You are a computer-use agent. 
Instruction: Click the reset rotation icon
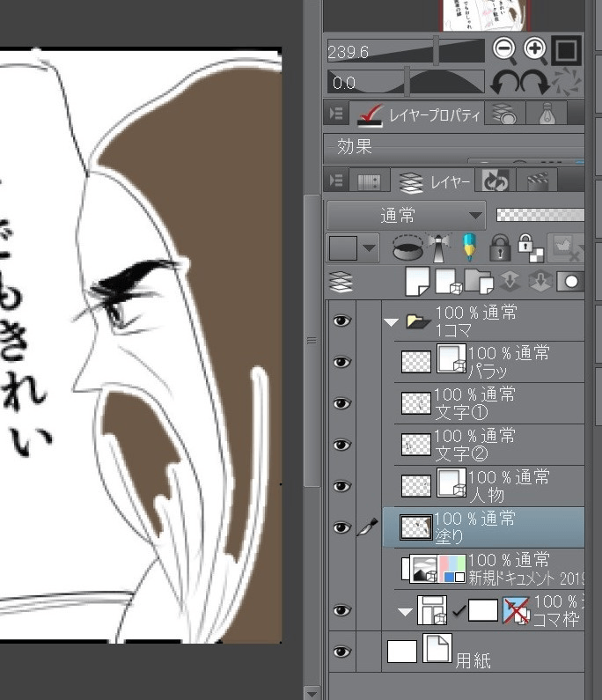coord(567,81)
